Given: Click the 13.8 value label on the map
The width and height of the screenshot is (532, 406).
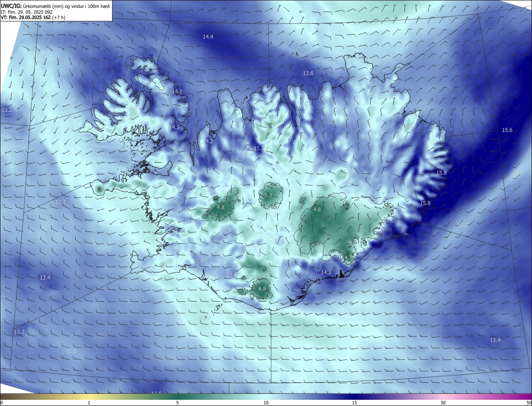Looking at the screenshot, I should click(x=308, y=73).
